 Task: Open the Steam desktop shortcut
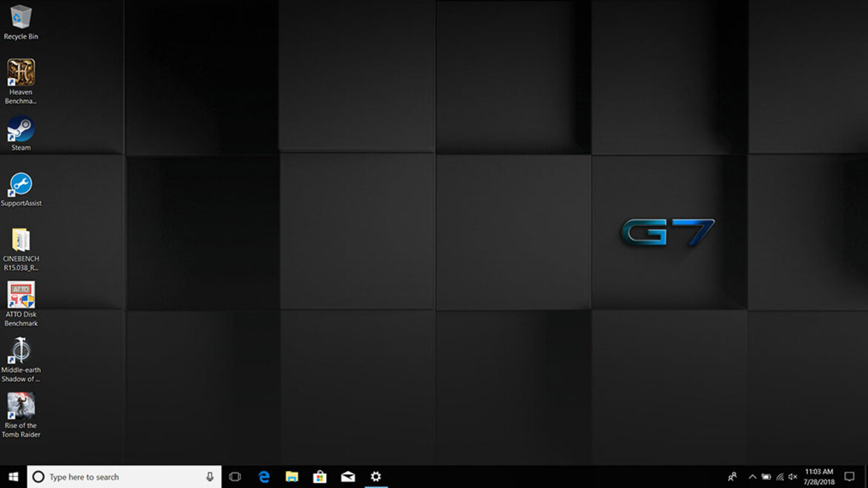(x=21, y=133)
